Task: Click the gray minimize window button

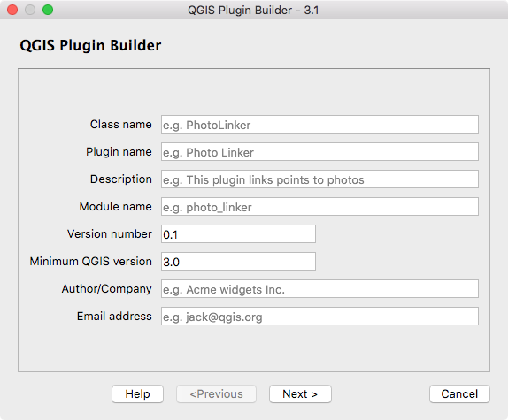Action: tap(30, 10)
